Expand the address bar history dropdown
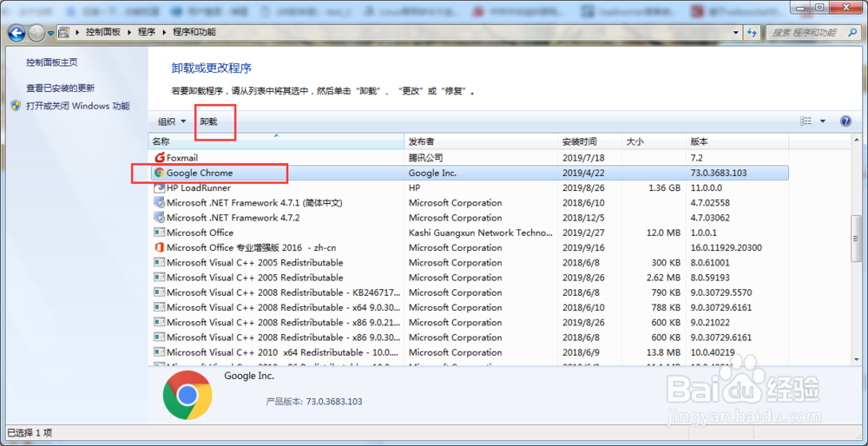Screen dimensions: 868x446 pos(736,33)
